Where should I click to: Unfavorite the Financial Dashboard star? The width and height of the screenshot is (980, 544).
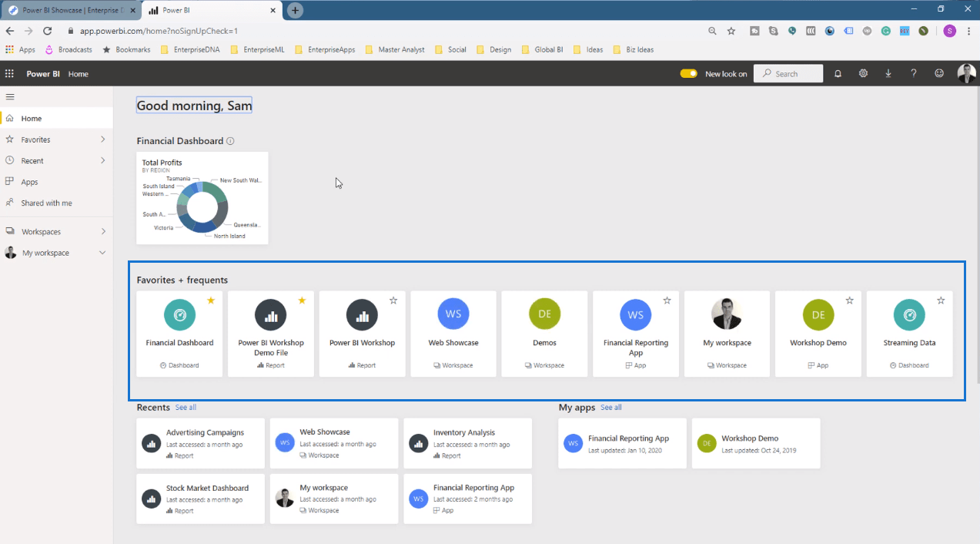[211, 301]
